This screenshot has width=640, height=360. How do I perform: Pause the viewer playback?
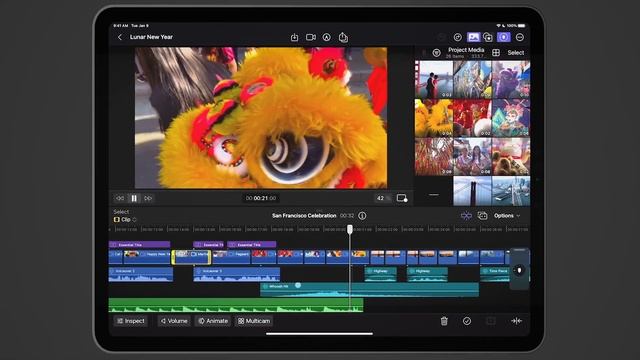pos(134,198)
